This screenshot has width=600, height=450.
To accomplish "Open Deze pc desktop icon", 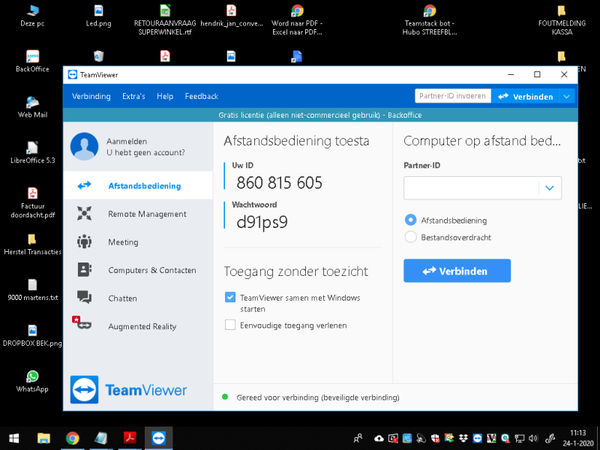I will pyautogui.click(x=32, y=16).
